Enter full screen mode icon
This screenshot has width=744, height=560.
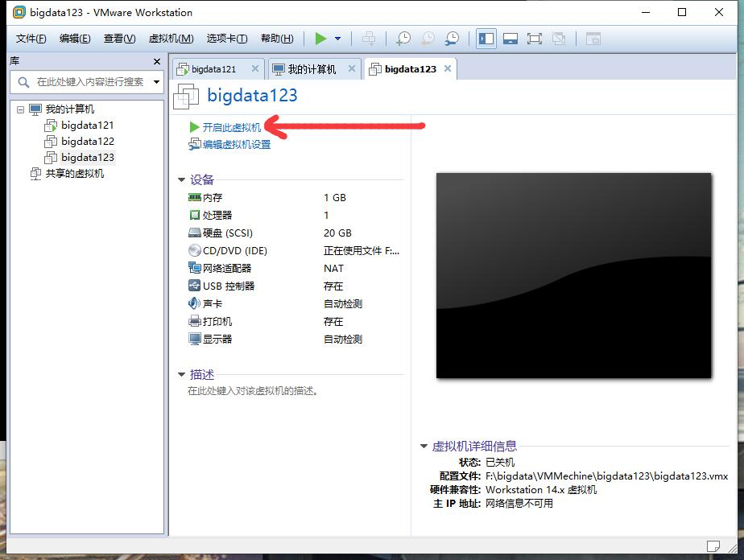pyautogui.click(x=535, y=39)
